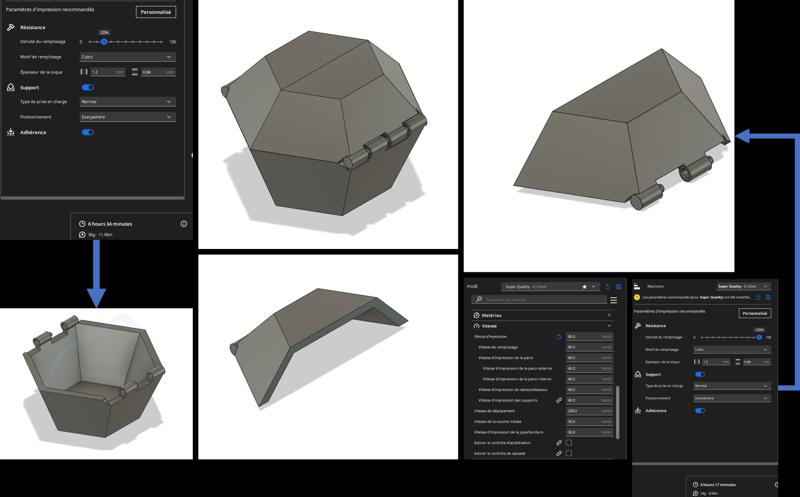Click the star icon in the Profil selector

pos(585,287)
